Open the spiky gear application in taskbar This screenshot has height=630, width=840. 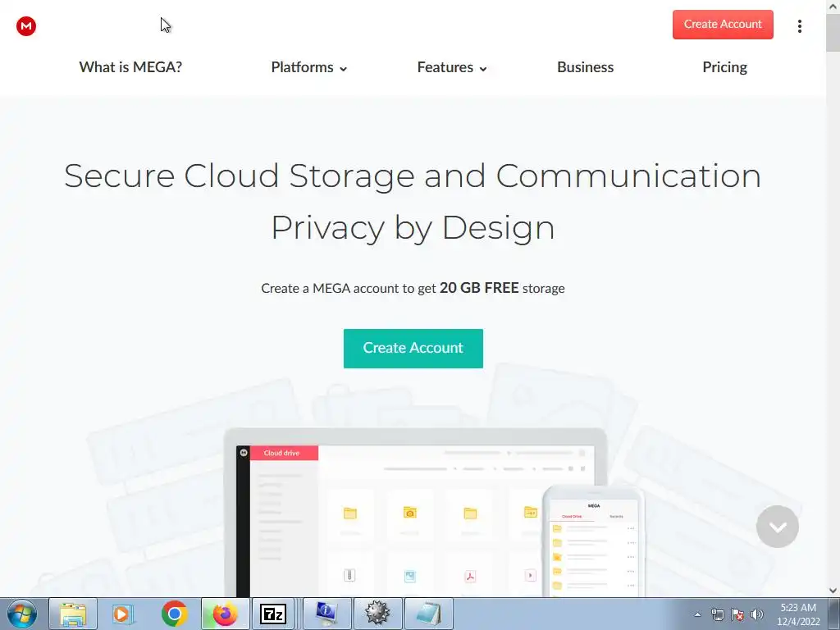(x=377, y=614)
